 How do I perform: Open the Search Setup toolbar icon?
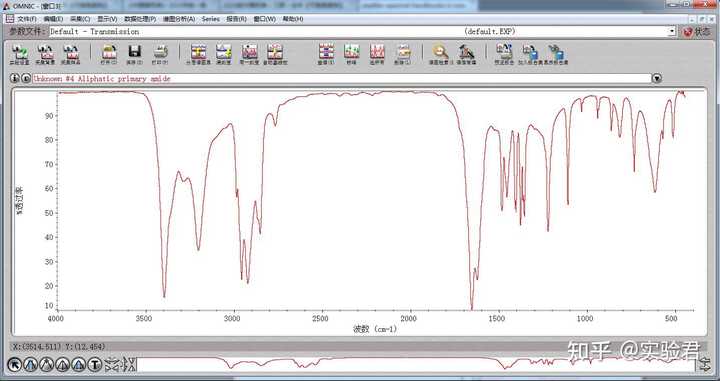click(x=466, y=54)
